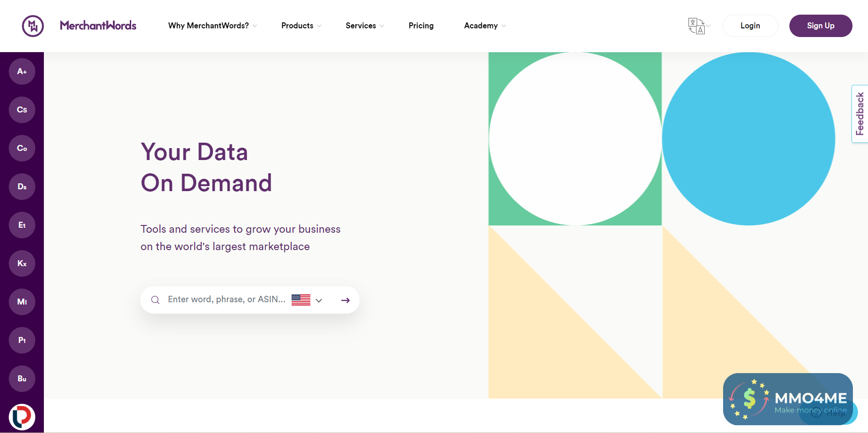Click the MerchantWords circular logo icon
Viewport: 868px width, 433px height.
coord(33,26)
